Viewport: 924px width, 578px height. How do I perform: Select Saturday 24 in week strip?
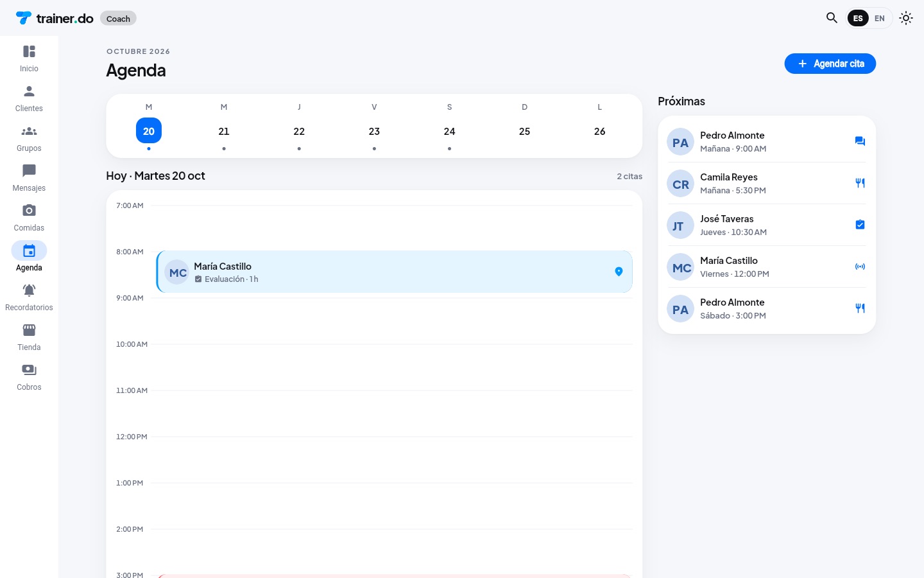449,131
